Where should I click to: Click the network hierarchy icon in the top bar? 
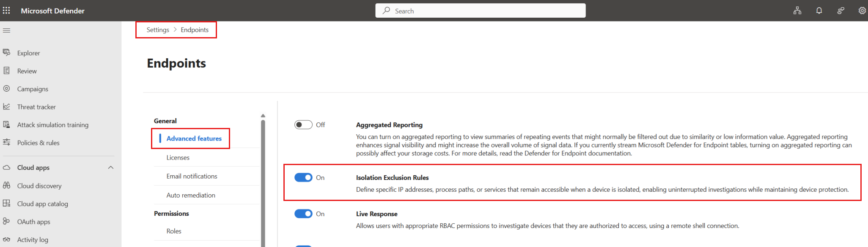(x=797, y=11)
